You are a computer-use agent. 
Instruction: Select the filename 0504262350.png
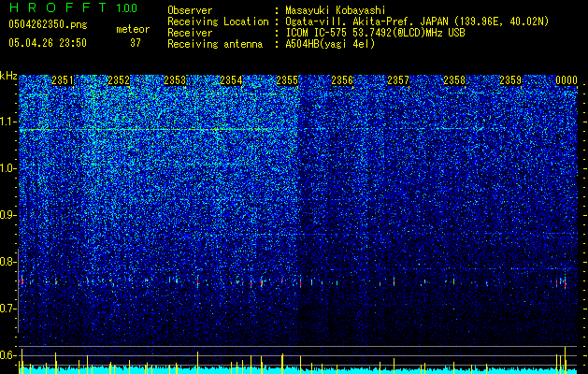point(48,24)
